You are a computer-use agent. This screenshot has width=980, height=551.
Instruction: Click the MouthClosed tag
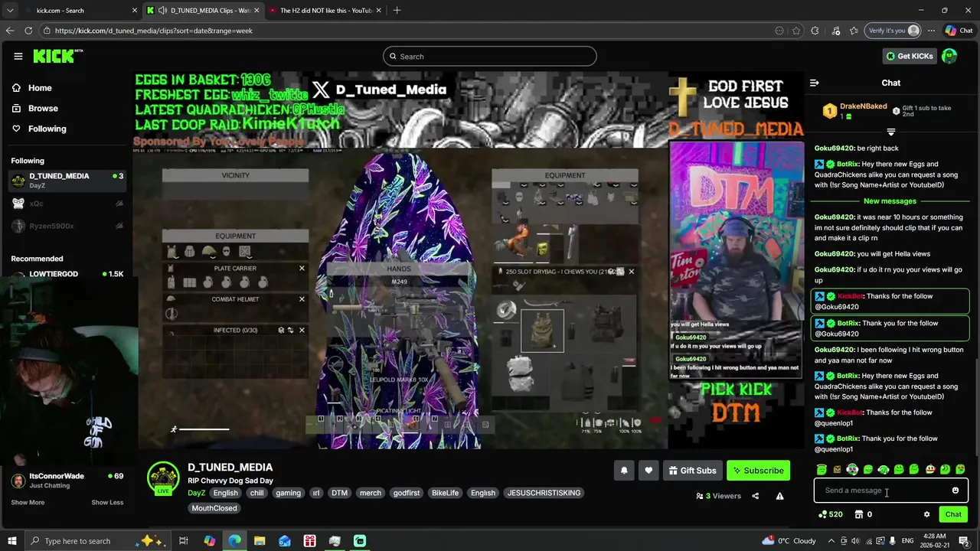pyautogui.click(x=214, y=508)
